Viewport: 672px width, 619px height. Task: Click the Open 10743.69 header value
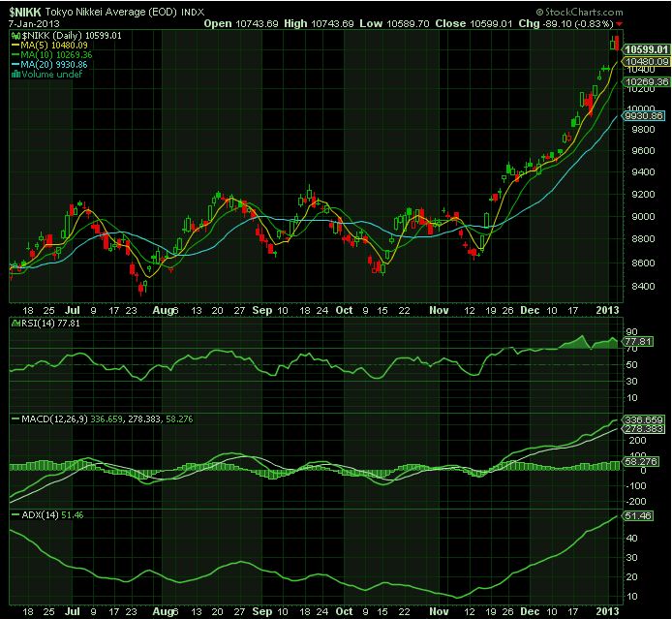pyautogui.click(x=241, y=23)
